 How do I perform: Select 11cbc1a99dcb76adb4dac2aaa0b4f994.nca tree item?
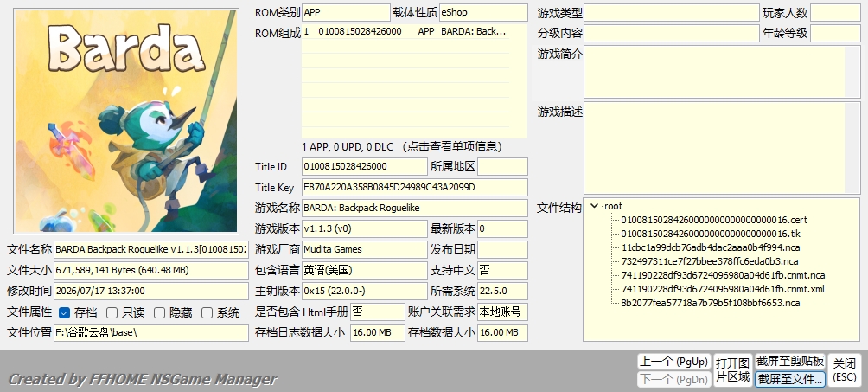711,247
